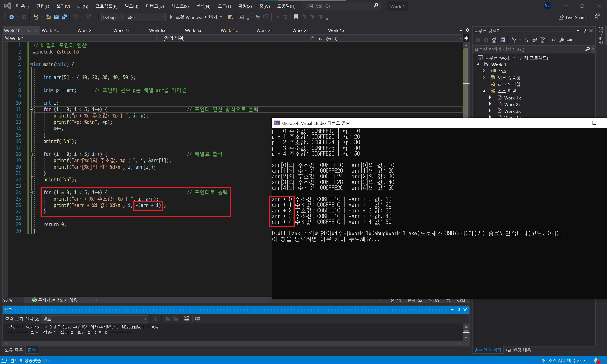The width and height of the screenshot is (607, 364).
Task: Expand the Work 2.c tree node
Action: pos(490,104)
